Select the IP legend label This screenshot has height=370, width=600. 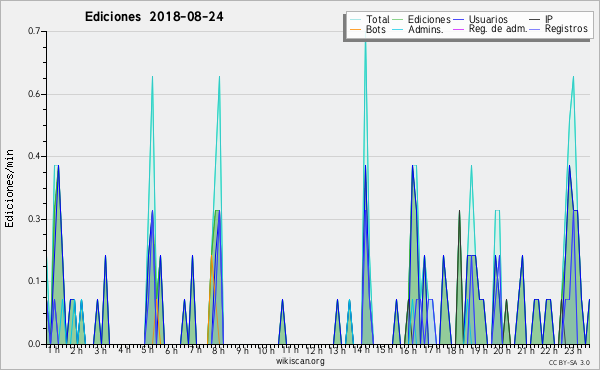coord(549,19)
